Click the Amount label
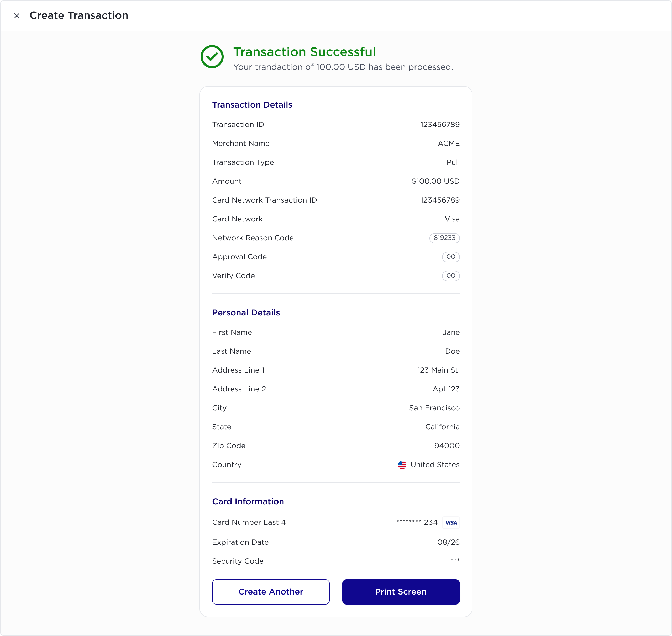The width and height of the screenshot is (672, 636). point(227,181)
